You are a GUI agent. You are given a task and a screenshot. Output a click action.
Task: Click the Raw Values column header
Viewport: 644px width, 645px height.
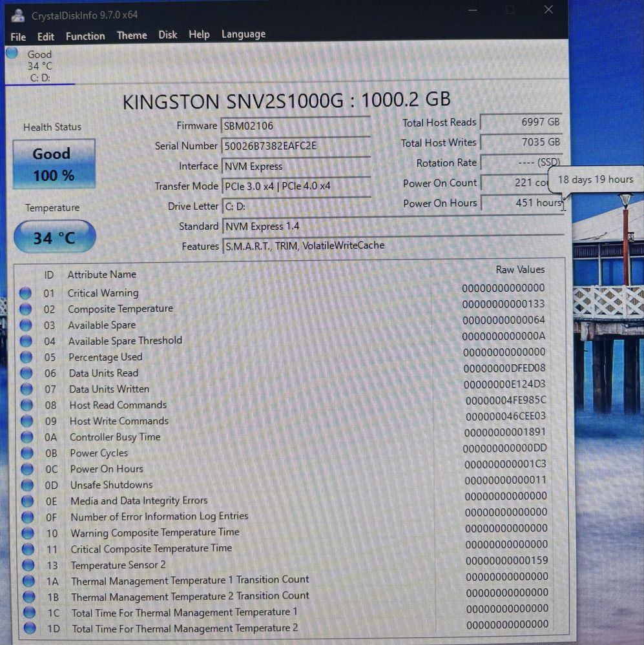520,270
